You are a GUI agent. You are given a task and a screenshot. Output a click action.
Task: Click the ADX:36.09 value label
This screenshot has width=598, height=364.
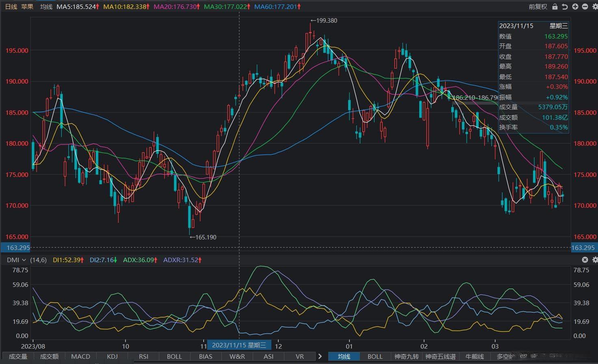[x=141, y=260]
